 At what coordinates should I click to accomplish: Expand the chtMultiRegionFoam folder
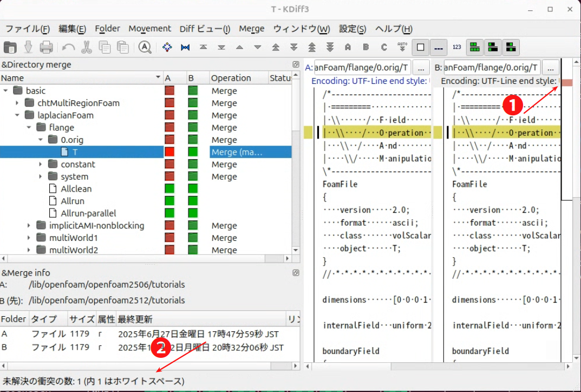pyautogui.click(x=17, y=103)
